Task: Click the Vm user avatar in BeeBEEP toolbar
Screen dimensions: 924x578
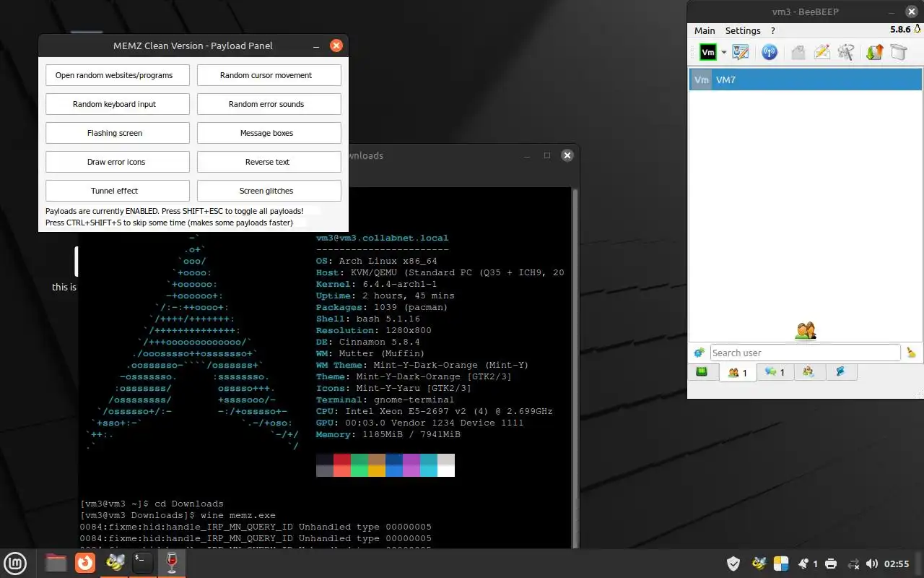Action: click(x=707, y=52)
